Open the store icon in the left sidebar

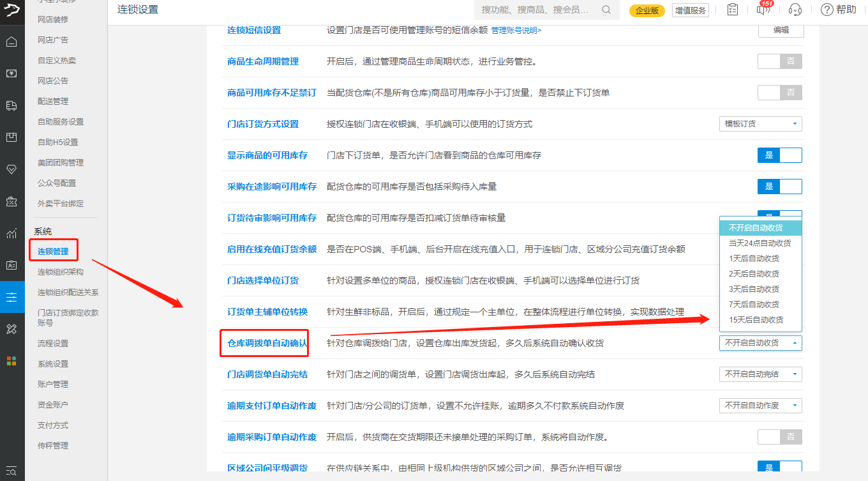click(11, 139)
